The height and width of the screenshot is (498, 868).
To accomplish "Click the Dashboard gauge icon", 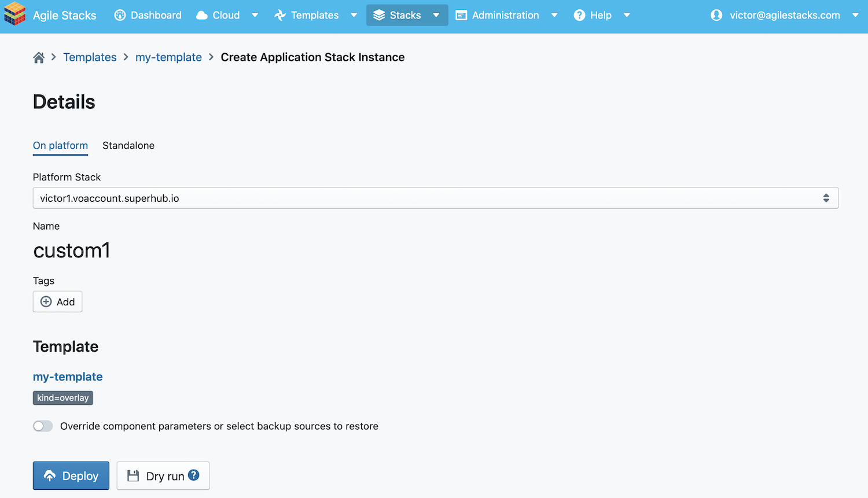I will [x=120, y=15].
